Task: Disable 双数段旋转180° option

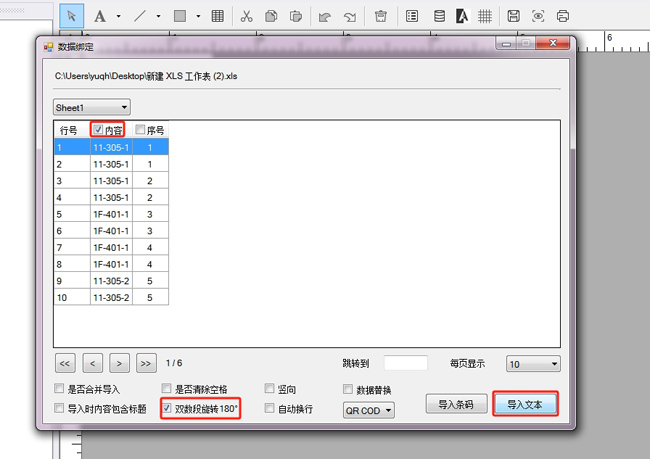Action: click(167, 409)
